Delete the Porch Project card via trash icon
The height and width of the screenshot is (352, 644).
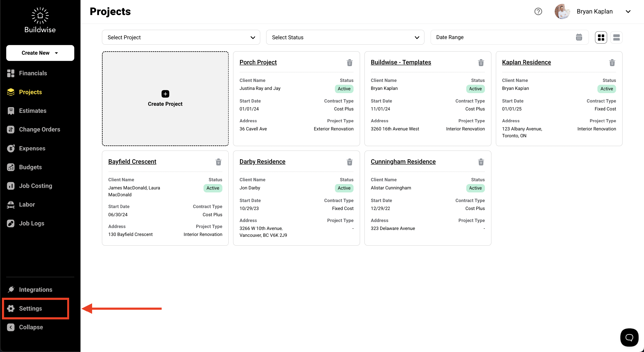[x=349, y=62]
